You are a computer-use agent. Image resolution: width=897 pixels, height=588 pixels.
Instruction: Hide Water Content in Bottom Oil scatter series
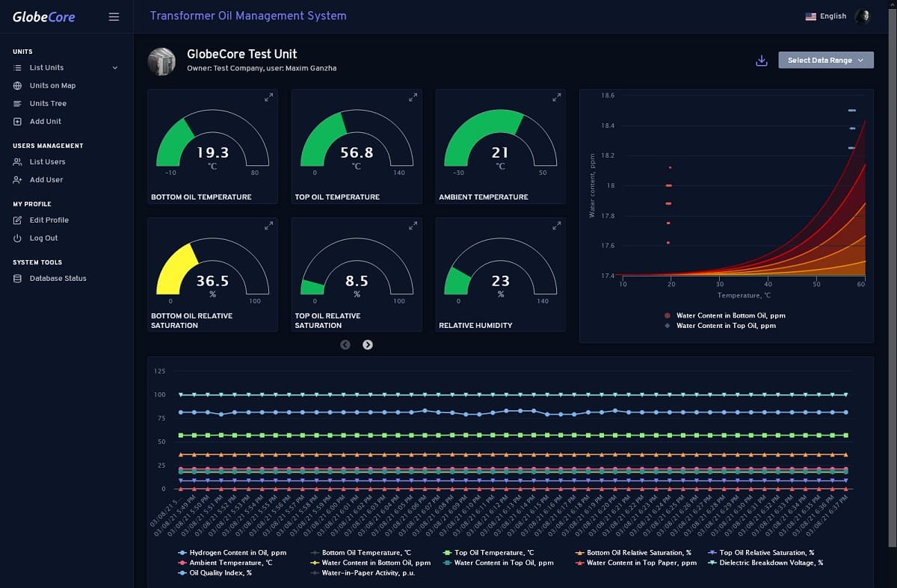[x=724, y=315]
